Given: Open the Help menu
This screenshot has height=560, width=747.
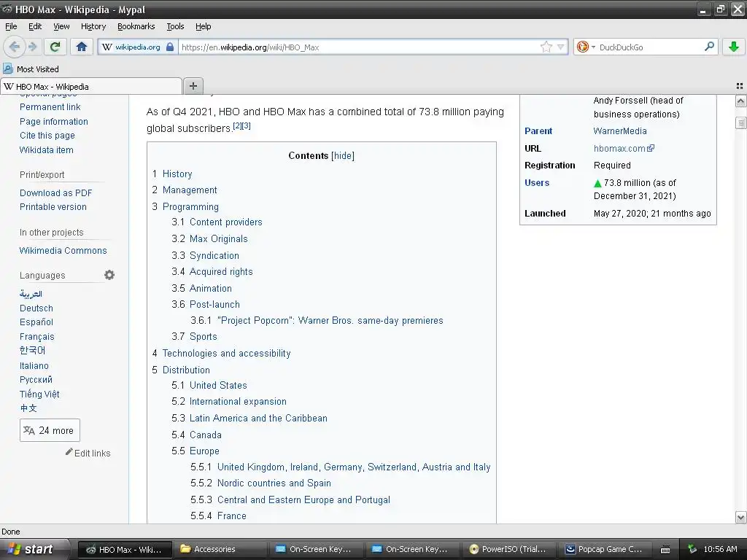Looking at the screenshot, I should click(203, 26).
